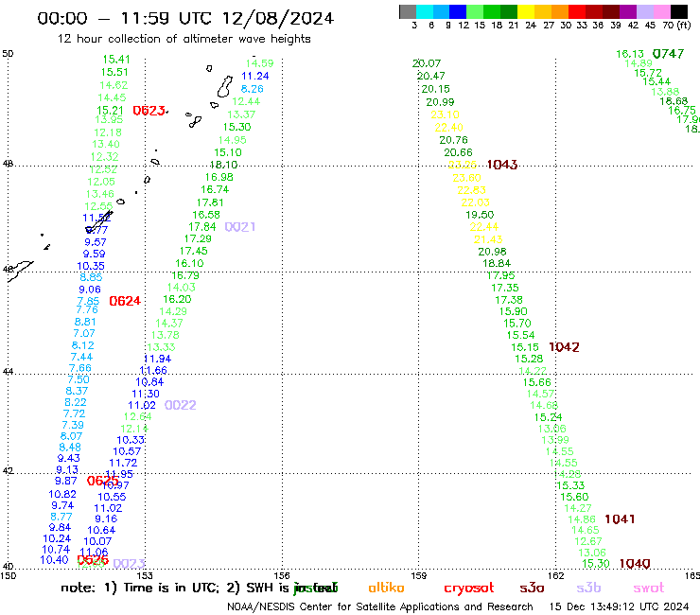Screen dimensions: 700x615
Task: Click the cyan legend swatch above 6
Action: [x=424, y=11]
